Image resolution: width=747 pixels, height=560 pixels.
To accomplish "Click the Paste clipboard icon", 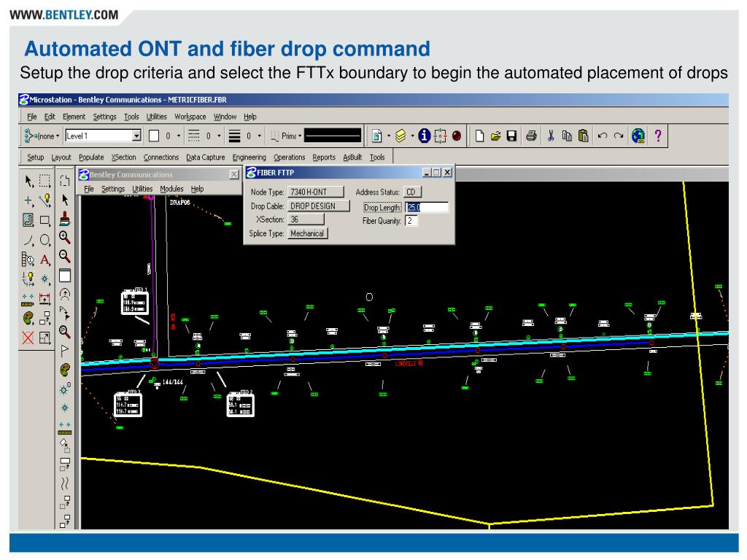I will pyautogui.click(x=583, y=136).
